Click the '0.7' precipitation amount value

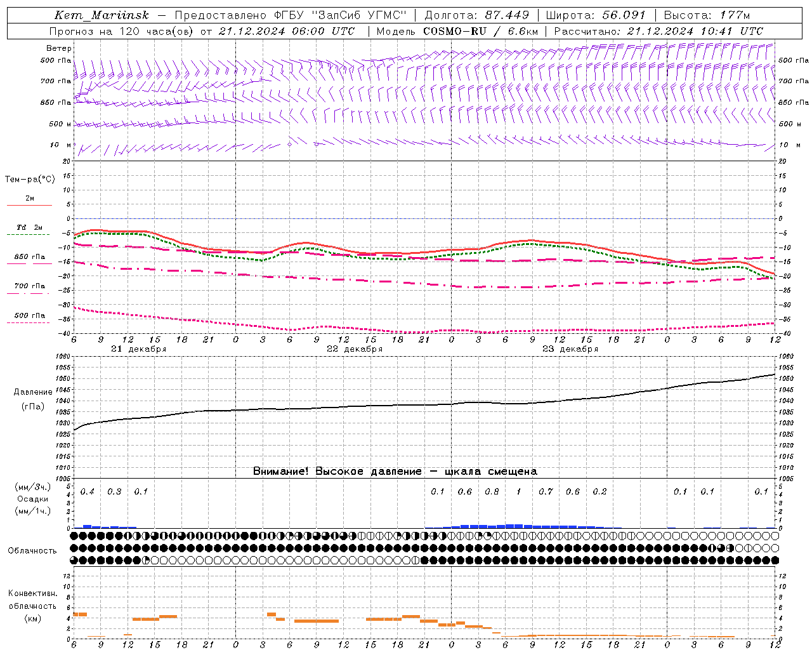coord(546,491)
